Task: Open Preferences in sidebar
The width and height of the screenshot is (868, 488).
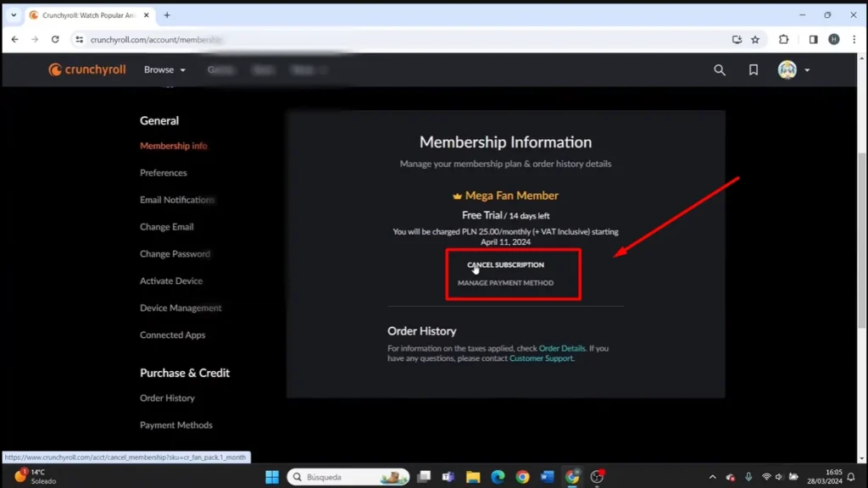Action: [164, 173]
